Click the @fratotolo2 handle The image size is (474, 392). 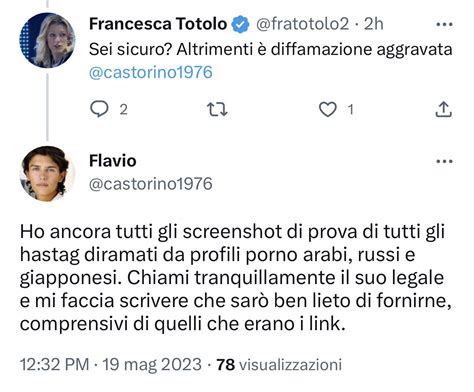[x=302, y=24]
